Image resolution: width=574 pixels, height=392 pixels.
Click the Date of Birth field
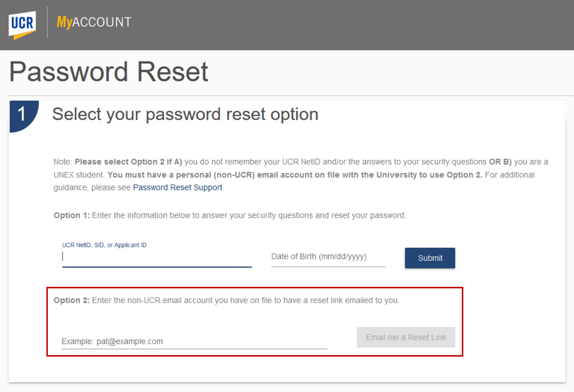click(x=328, y=257)
